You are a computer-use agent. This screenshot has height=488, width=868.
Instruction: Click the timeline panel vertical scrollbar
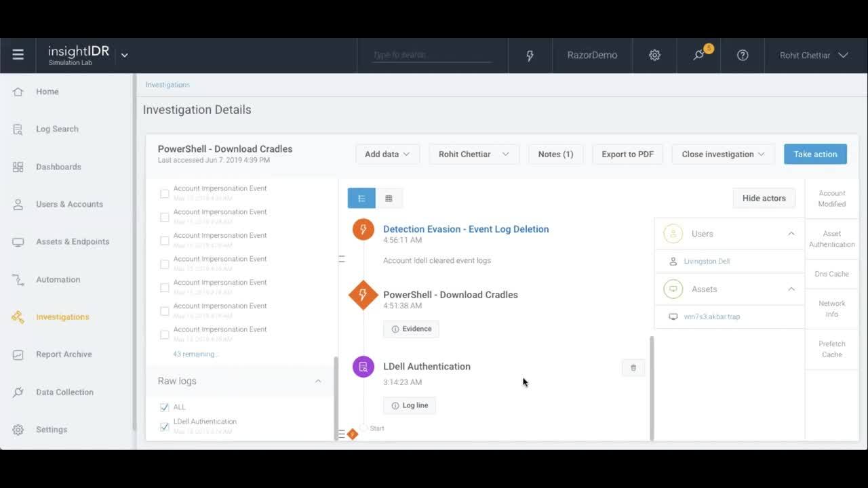(652, 388)
